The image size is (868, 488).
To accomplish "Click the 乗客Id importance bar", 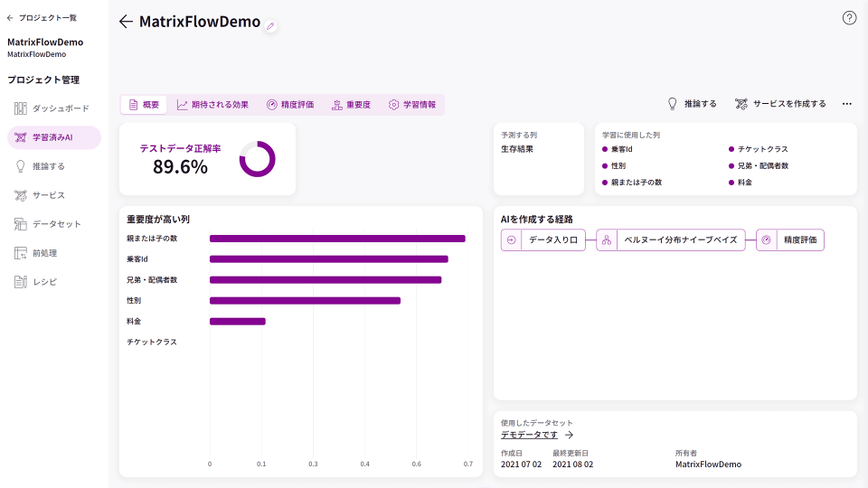I will point(329,259).
